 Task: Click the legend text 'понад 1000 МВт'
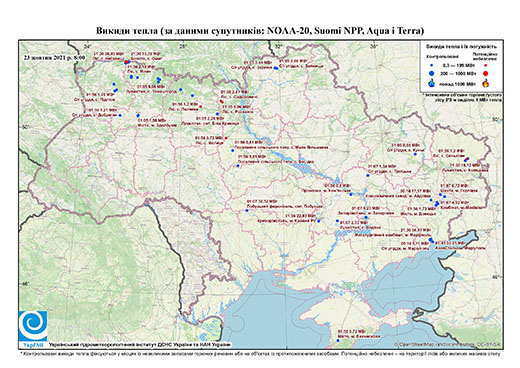pos(459,83)
